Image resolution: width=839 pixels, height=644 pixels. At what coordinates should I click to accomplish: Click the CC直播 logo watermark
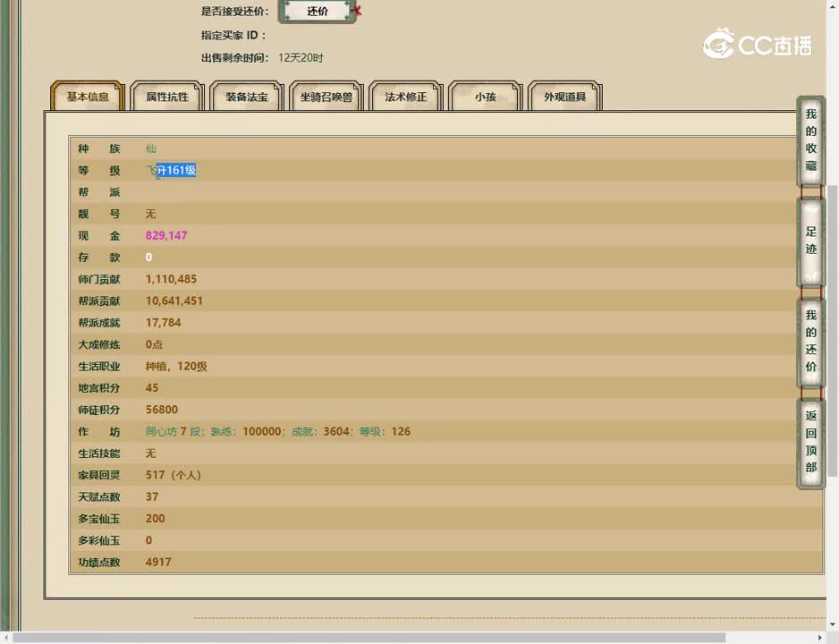(757, 44)
